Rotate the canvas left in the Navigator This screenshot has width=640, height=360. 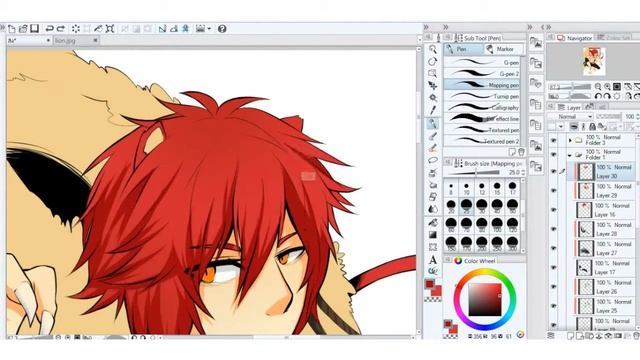point(598,96)
